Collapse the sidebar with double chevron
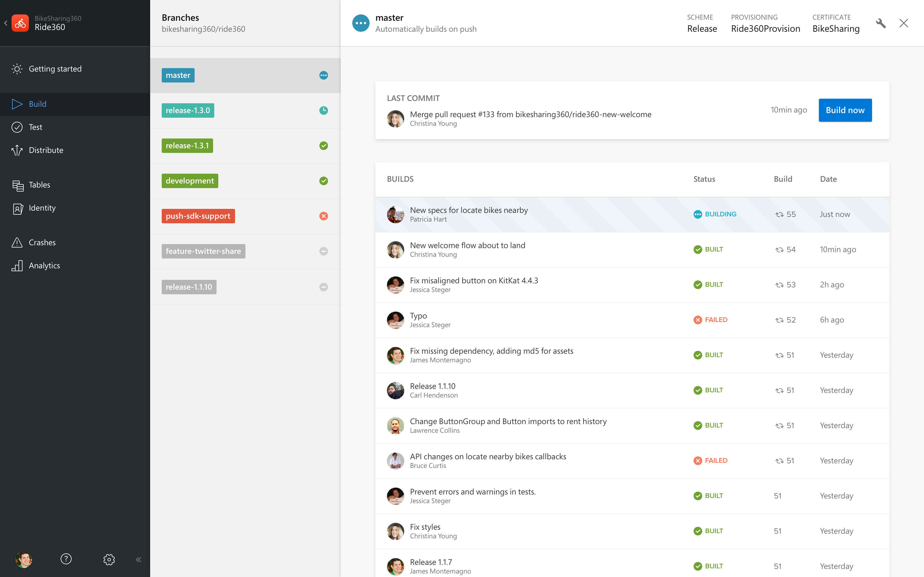This screenshot has width=924, height=577. pyautogui.click(x=139, y=559)
